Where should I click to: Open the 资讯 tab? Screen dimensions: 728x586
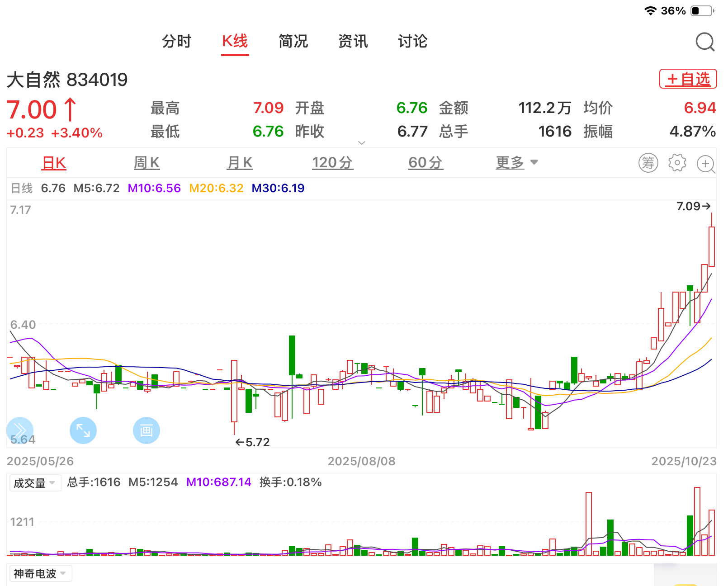click(x=353, y=41)
